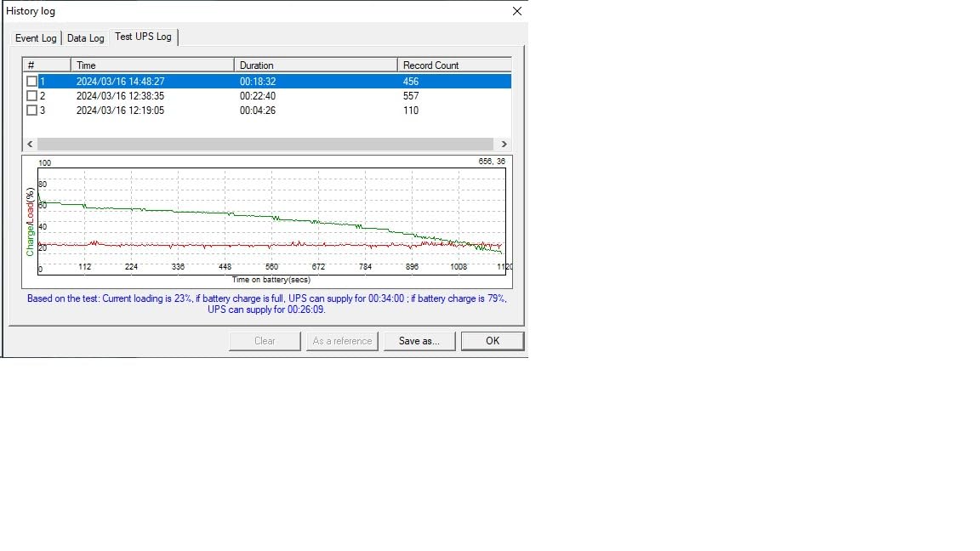Image resolution: width=980 pixels, height=551 pixels.
Task: Select the 12:19:05 test log entry
Action: (x=120, y=111)
